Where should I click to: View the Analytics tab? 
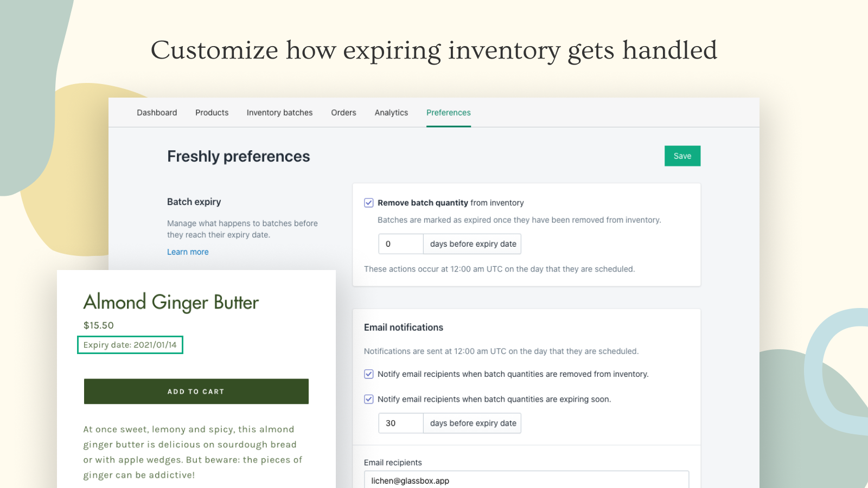(x=391, y=112)
